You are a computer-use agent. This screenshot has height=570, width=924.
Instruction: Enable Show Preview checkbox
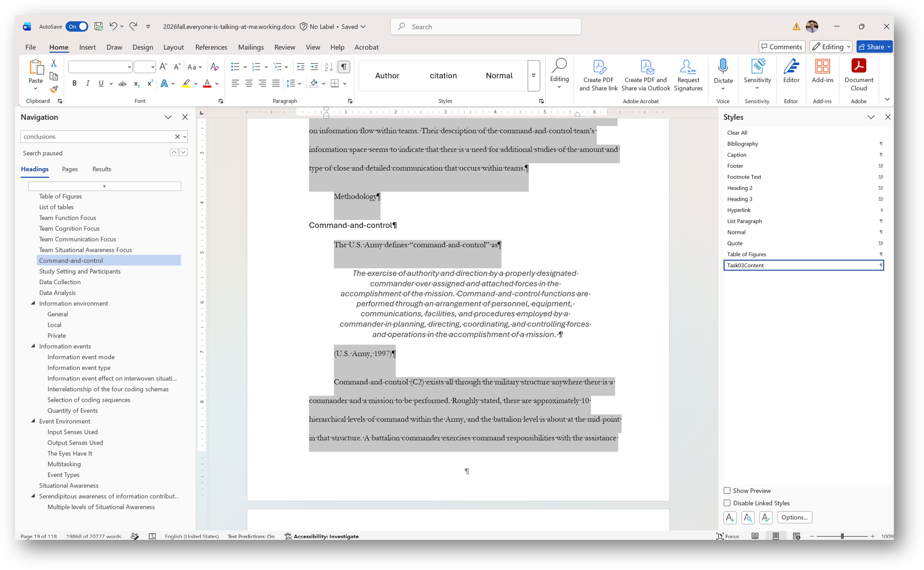pos(727,491)
